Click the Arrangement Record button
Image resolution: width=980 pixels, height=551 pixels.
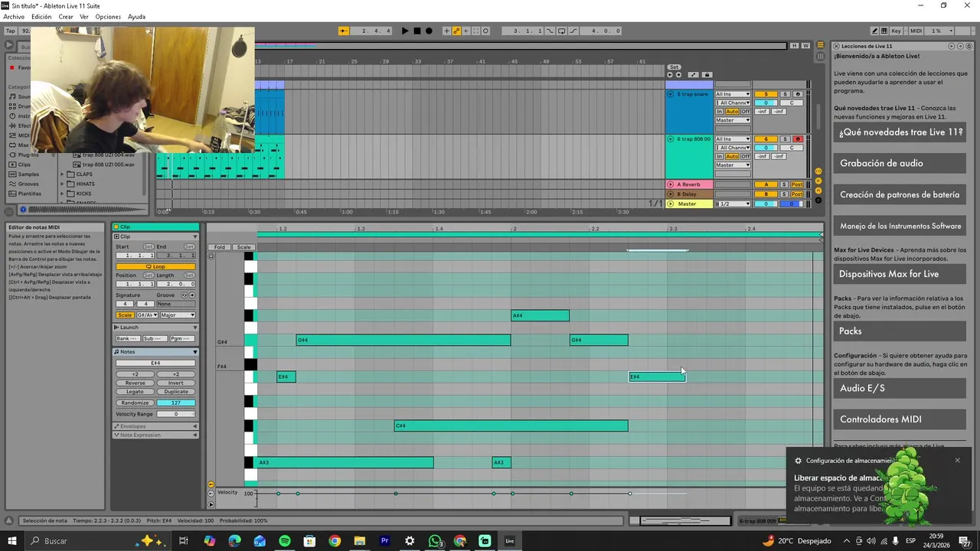[x=429, y=31]
